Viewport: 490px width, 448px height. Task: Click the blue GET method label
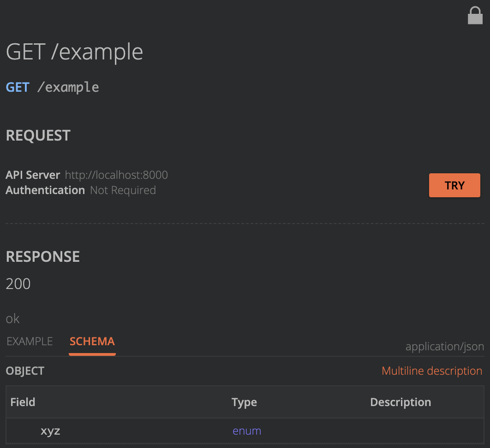click(18, 87)
